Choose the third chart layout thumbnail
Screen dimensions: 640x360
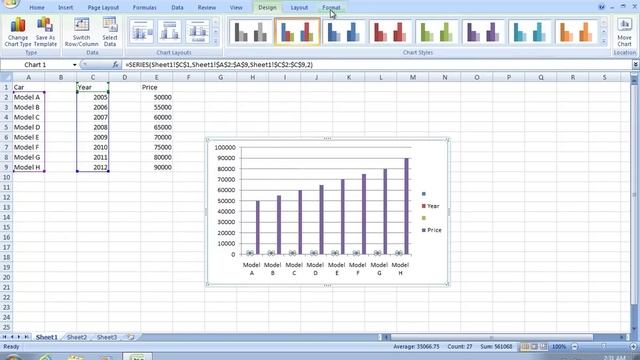pyautogui.click(x=198, y=31)
